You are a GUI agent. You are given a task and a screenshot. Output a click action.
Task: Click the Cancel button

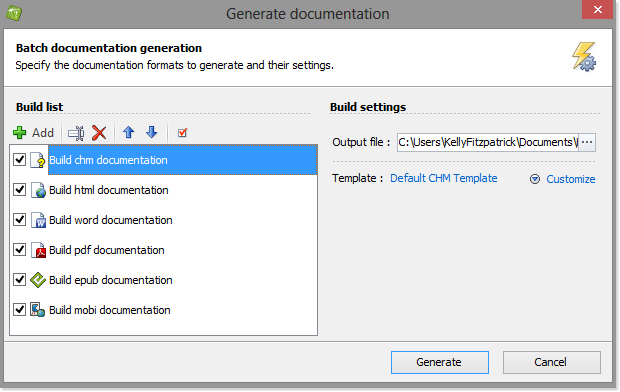tap(552, 362)
